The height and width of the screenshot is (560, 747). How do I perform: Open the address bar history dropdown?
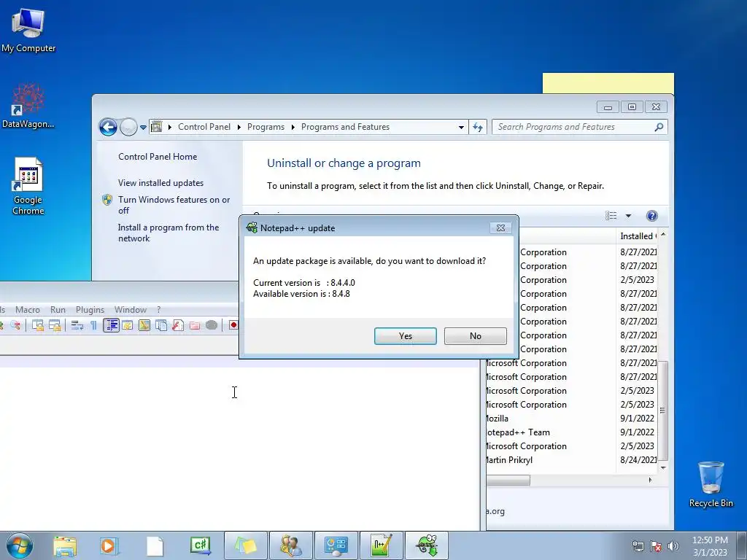[461, 127]
